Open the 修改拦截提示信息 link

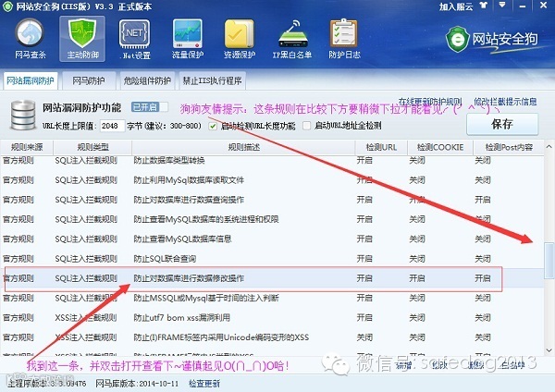[x=505, y=102]
